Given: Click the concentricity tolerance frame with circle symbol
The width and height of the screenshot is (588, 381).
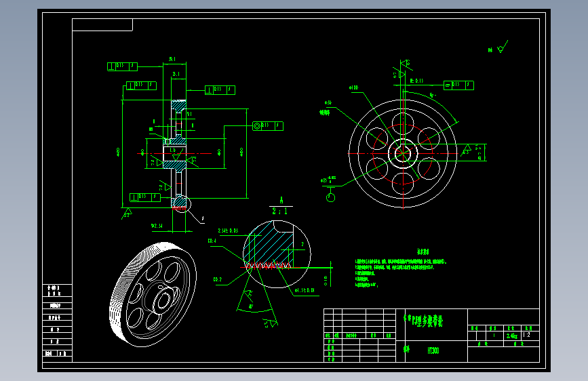Looking at the screenshot, I should coord(268,126).
